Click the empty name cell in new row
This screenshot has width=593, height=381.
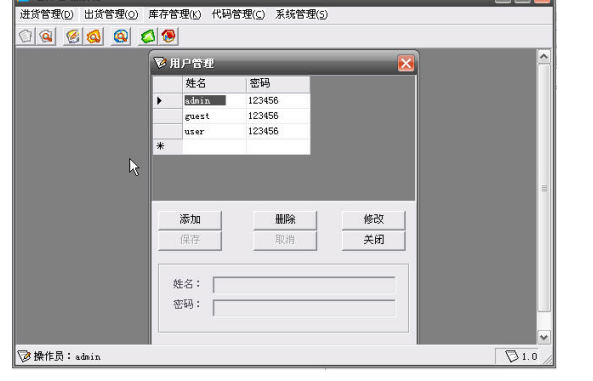click(214, 146)
